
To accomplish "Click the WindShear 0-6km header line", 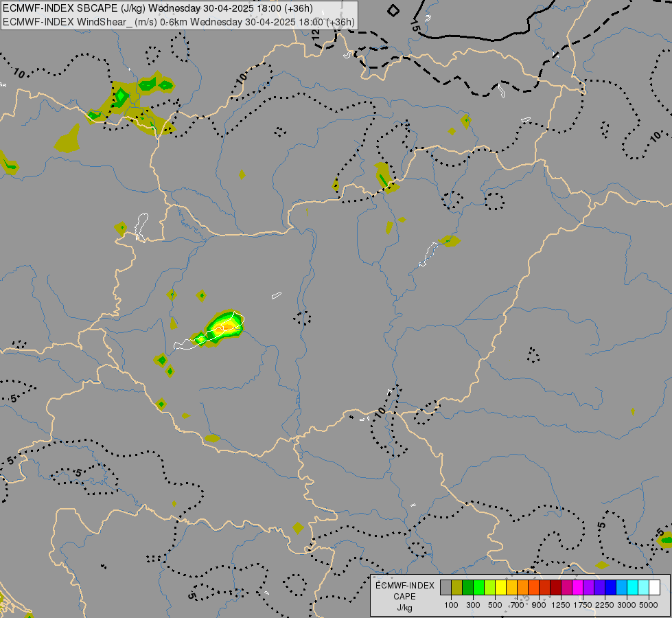I will click(178, 22).
